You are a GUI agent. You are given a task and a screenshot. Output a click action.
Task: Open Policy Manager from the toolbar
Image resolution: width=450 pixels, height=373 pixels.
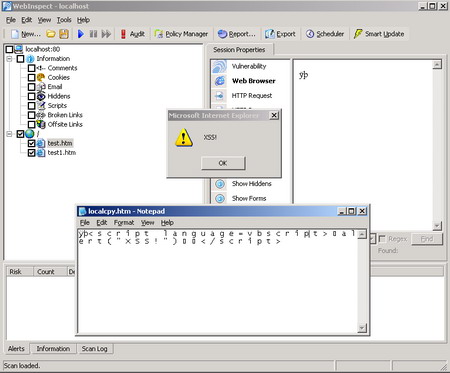click(181, 34)
